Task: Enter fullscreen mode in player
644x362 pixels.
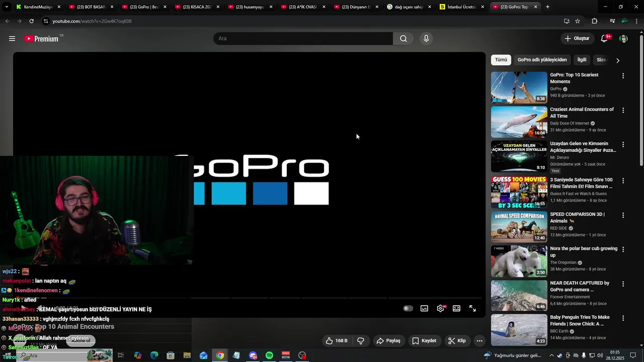Action: point(472,309)
